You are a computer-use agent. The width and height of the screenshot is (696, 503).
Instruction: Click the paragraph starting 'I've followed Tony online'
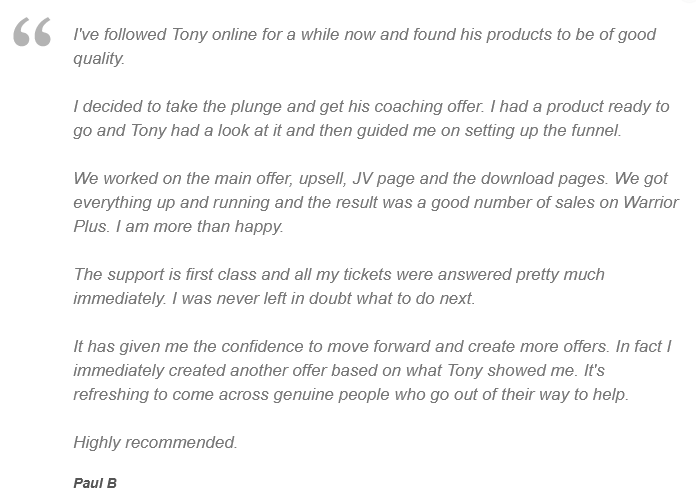click(364, 46)
